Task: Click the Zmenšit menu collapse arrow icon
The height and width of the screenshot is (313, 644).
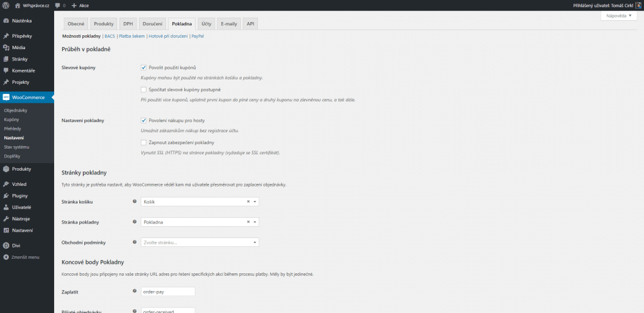Action: pos(6,257)
